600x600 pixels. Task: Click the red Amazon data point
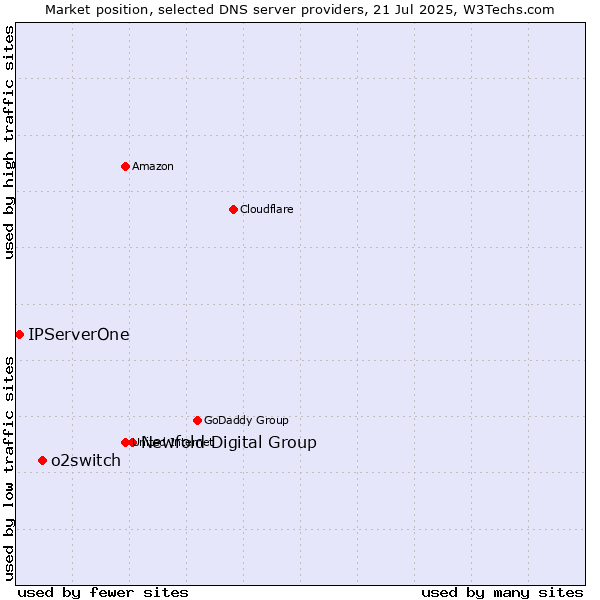[x=125, y=166]
